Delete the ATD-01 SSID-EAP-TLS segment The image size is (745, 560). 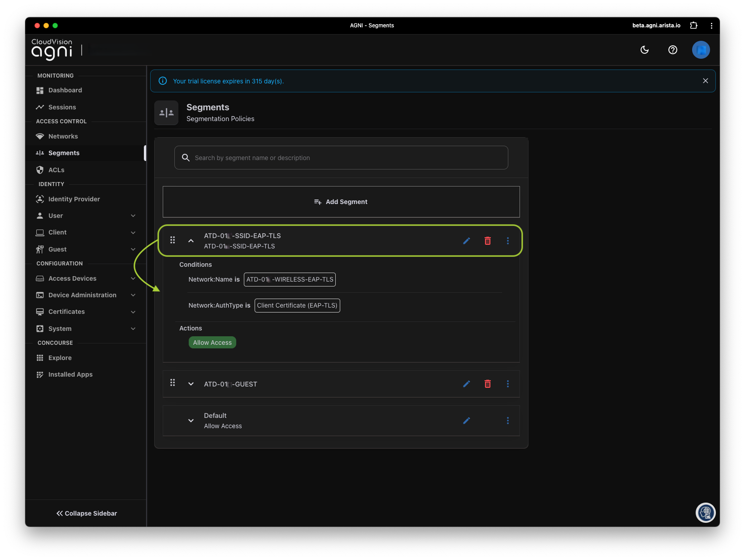(x=488, y=241)
